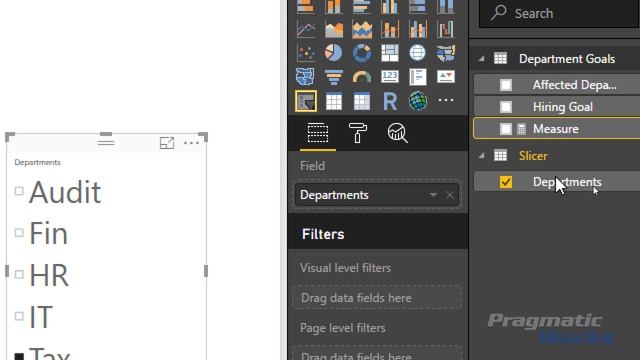Select the Gauge visualization
Screen dimensions: 640x360
[x=362, y=77]
